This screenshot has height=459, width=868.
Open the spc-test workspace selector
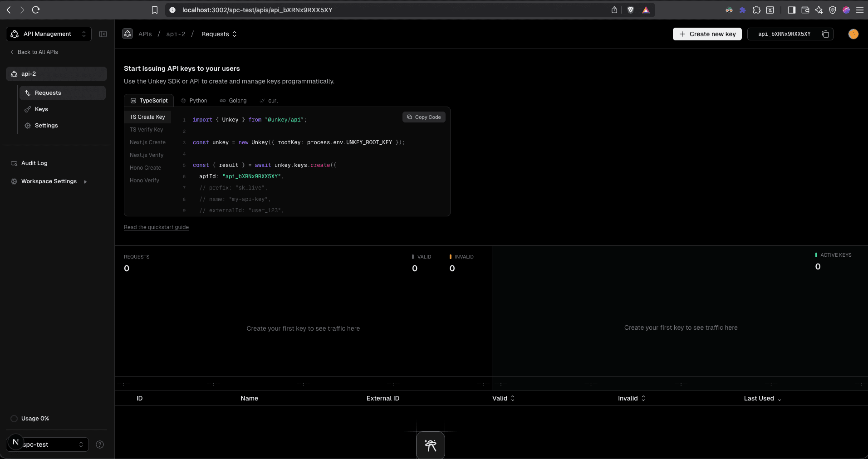click(48, 444)
